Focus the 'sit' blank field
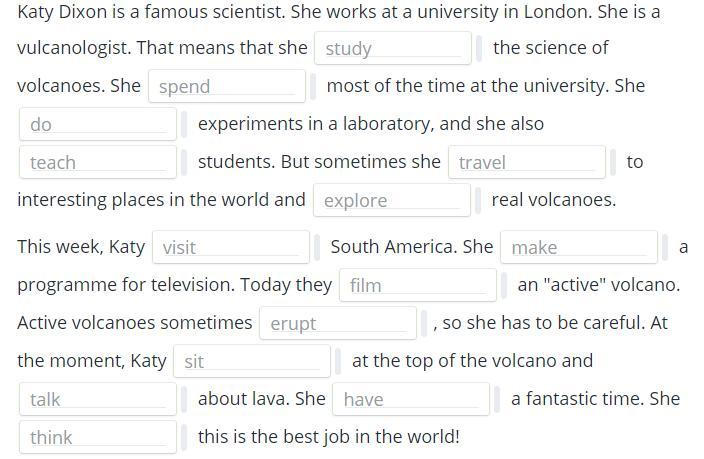The image size is (704, 459). pos(252,361)
